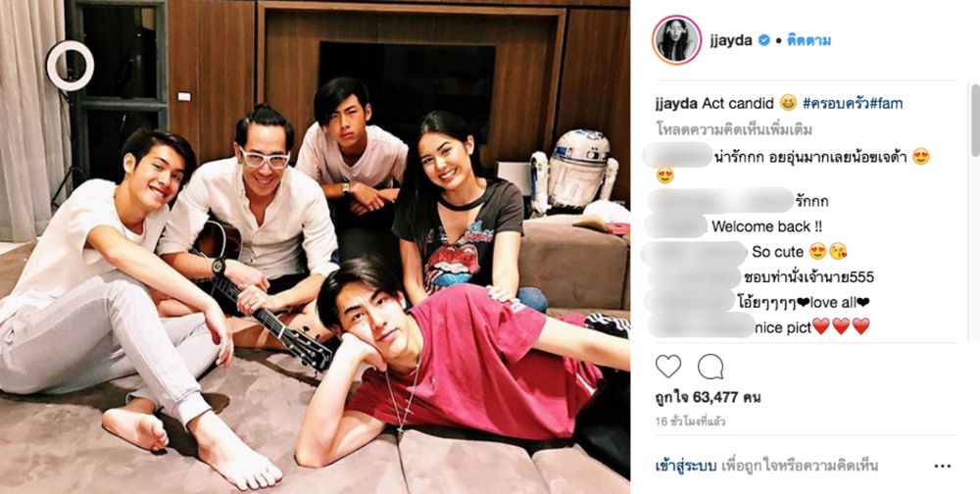Click jjayda profile avatar picture

[x=676, y=40]
